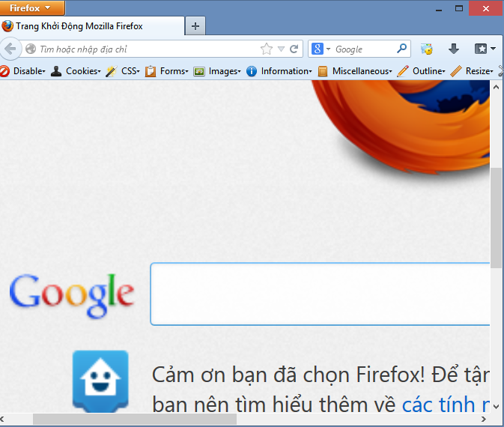Click the Firefox tab favicon
This screenshot has width=504, height=427.
click(7, 26)
